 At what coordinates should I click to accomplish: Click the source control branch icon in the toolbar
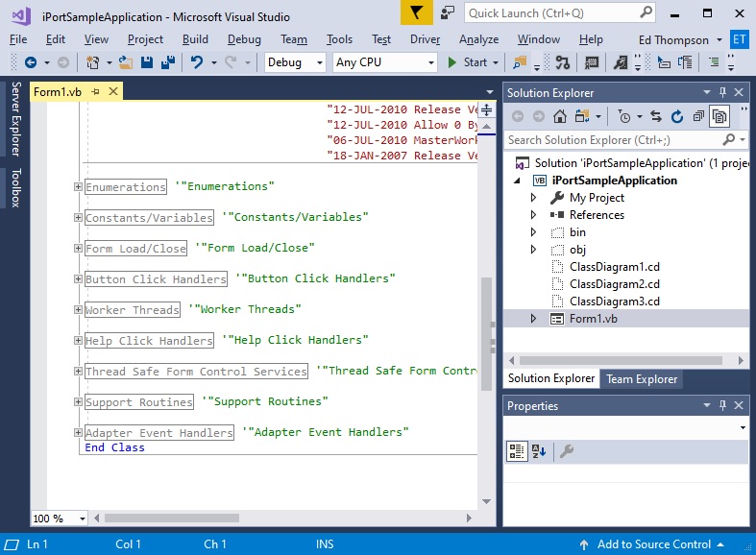562,62
